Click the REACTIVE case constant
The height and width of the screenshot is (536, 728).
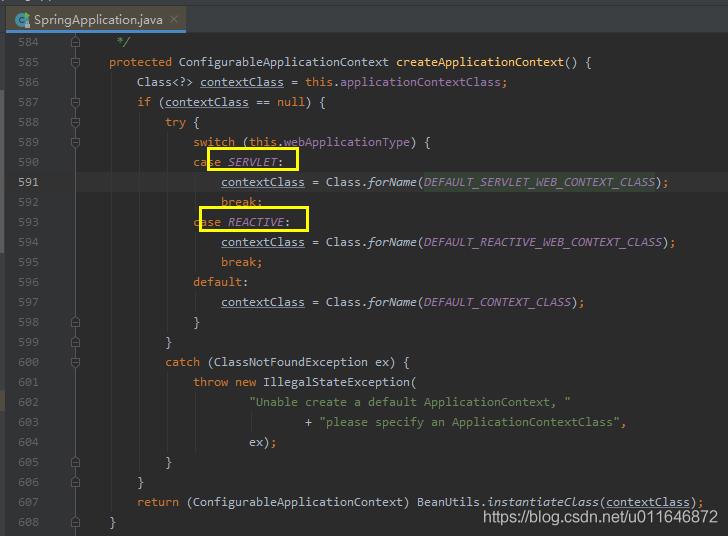[257, 222]
